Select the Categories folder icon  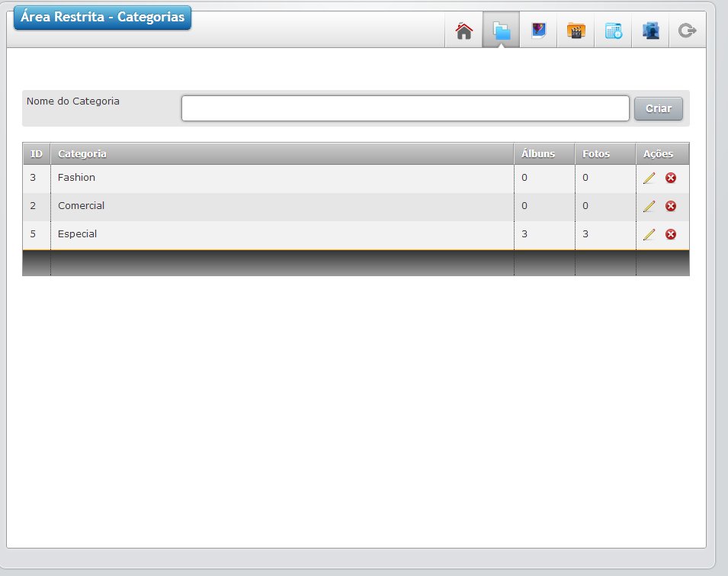[x=501, y=31]
